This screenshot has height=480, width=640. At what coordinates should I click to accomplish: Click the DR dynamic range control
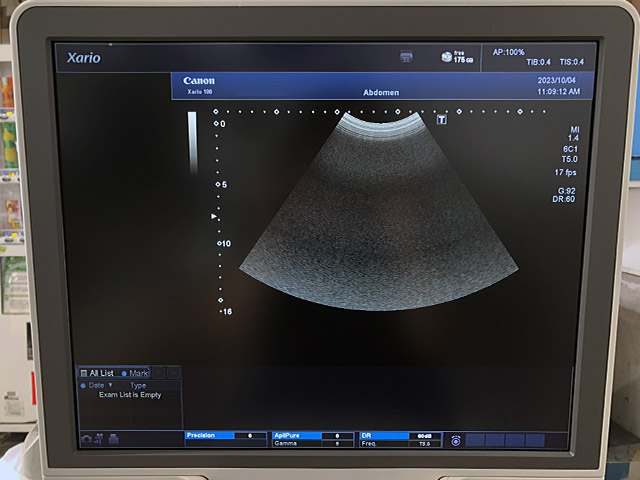399,436
